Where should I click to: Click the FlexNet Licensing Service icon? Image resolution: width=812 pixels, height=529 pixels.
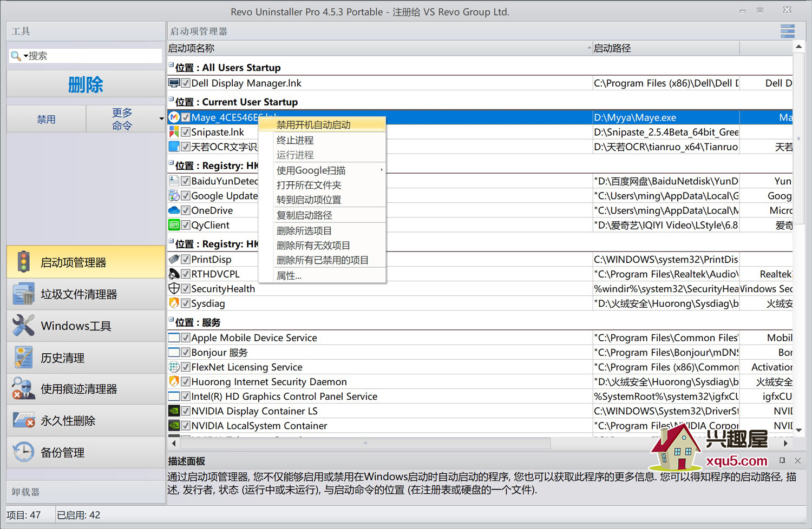pyautogui.click(x=174, y=367)
